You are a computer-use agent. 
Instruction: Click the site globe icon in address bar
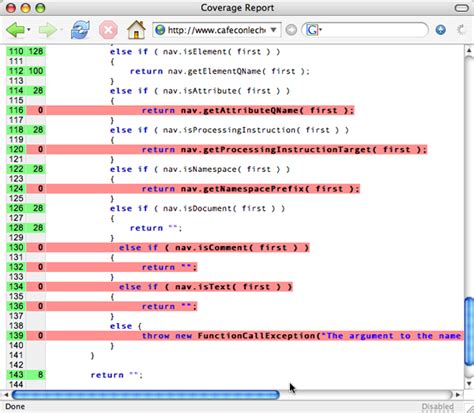coord(160,30)
